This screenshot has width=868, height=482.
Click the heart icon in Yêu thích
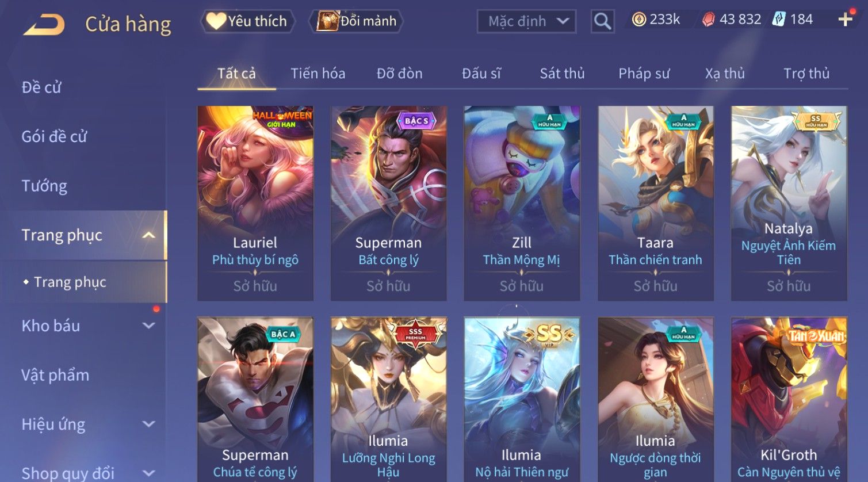[216, 21]
